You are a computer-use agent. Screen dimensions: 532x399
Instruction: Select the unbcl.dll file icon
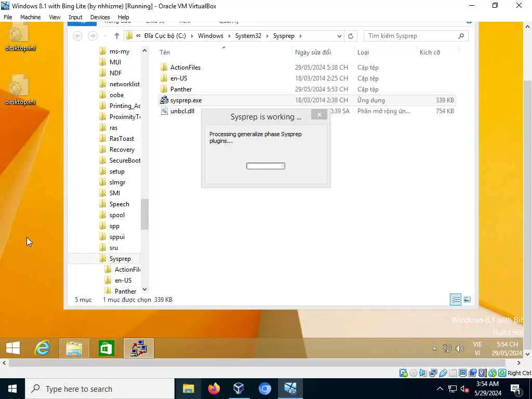click(x=164, y=111)
